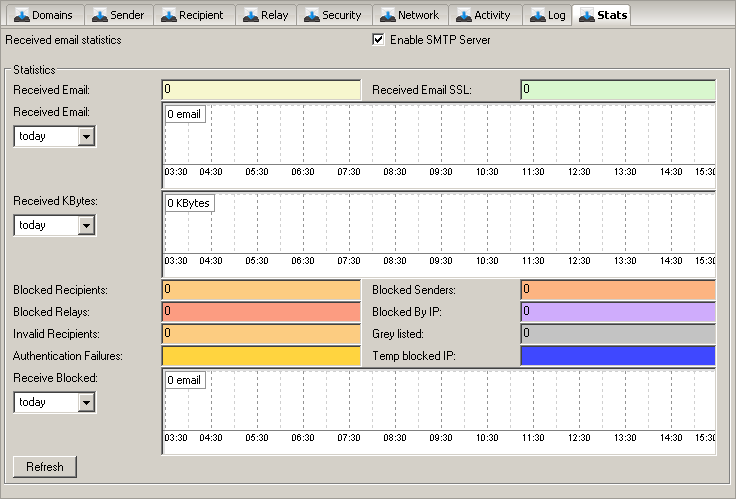Click the Received Email count field
Screen dimensions: 736x499
(x=260, y=90)
